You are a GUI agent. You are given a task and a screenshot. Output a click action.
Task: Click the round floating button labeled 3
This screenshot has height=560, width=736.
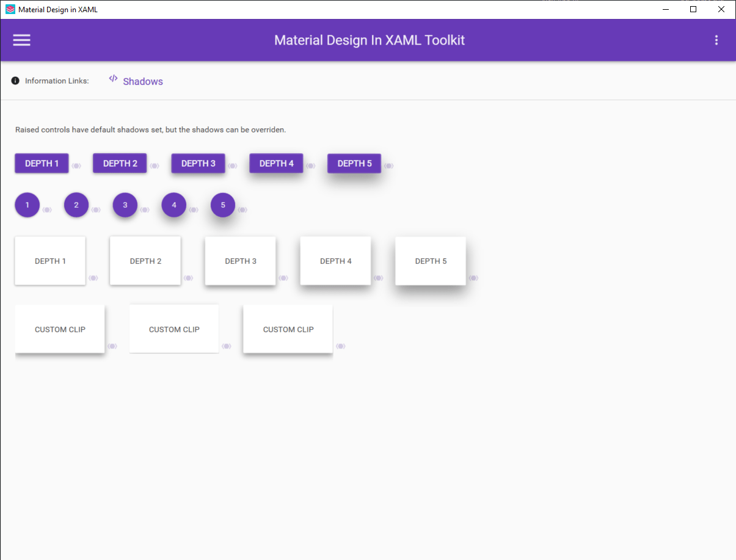125,205
